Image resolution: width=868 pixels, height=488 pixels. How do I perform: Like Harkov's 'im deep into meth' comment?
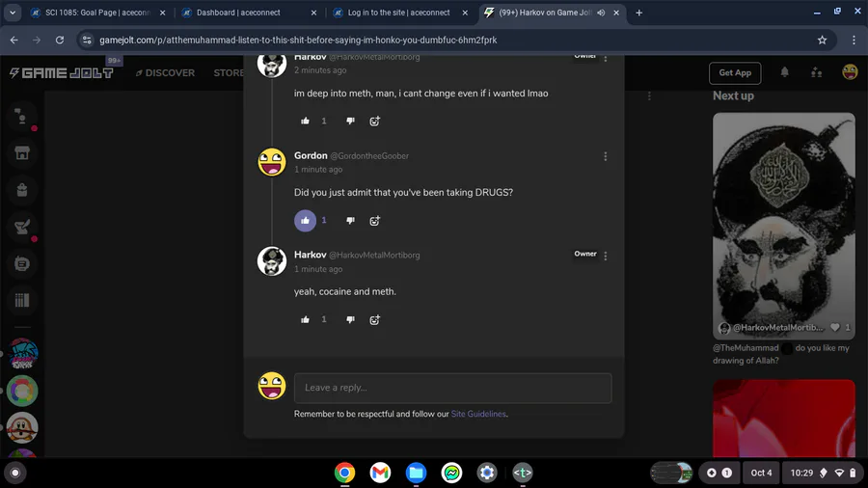305,121
